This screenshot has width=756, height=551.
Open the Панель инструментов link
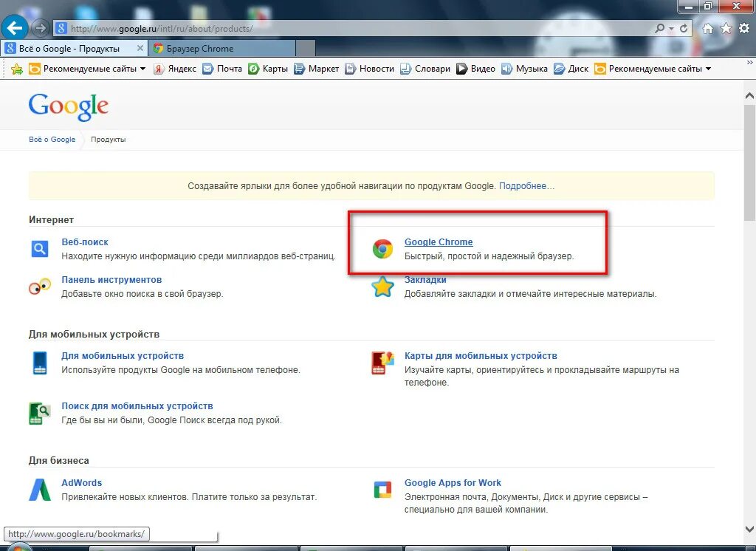click(111, 280)
